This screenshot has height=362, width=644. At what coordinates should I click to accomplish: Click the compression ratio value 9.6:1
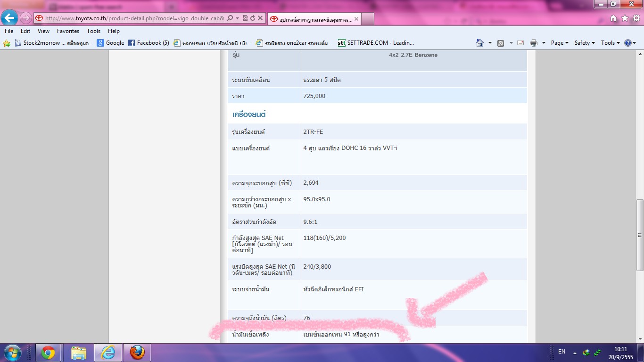click(x=311, y=222)
